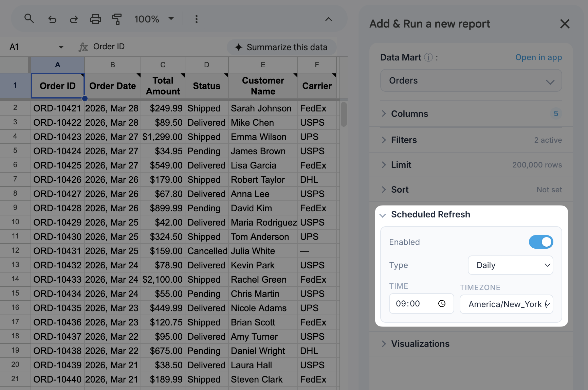Click the undo arrow icon
Image resolution: width=588 pixels, height=390 pixels.
point(52,19)
